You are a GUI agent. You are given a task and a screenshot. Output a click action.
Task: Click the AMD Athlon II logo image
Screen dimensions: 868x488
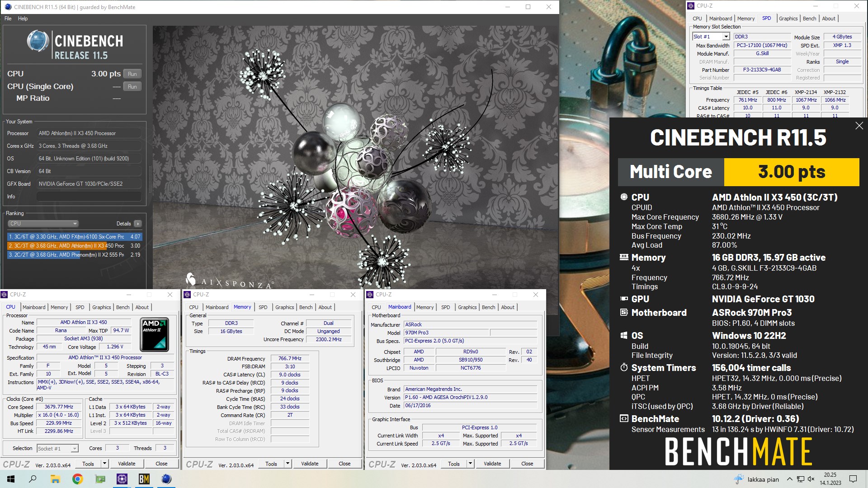click(x=155, y=335)
